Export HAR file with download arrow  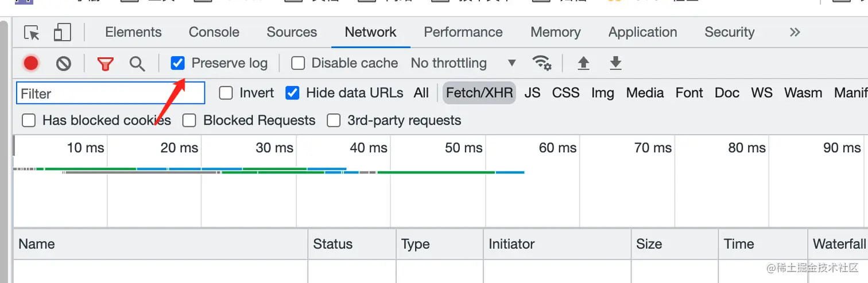(x=615, y=63)
